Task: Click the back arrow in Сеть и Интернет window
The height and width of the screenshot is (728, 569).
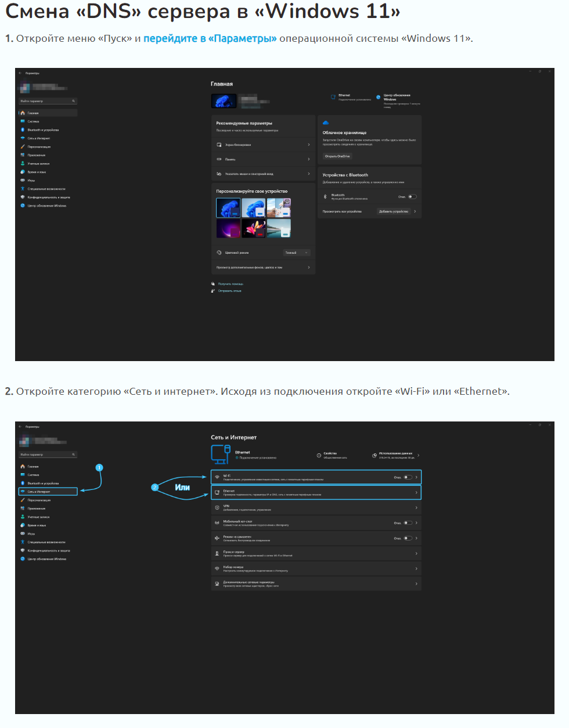Action: pos(20,427)
